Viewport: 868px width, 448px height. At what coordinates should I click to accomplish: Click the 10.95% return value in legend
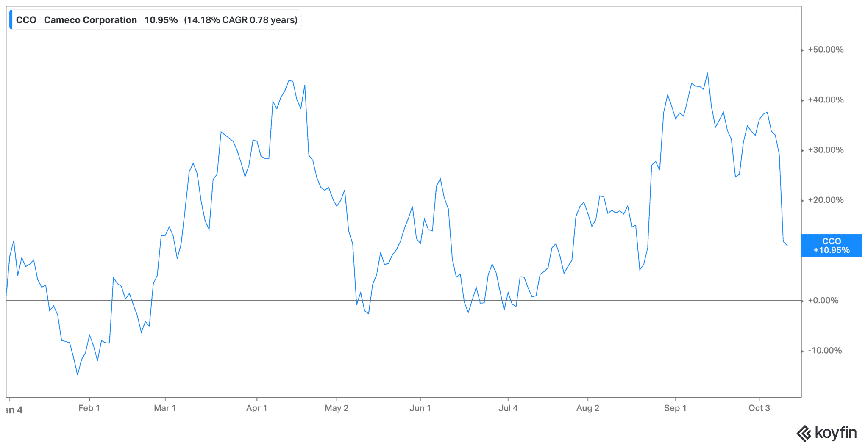pos(161,20)
